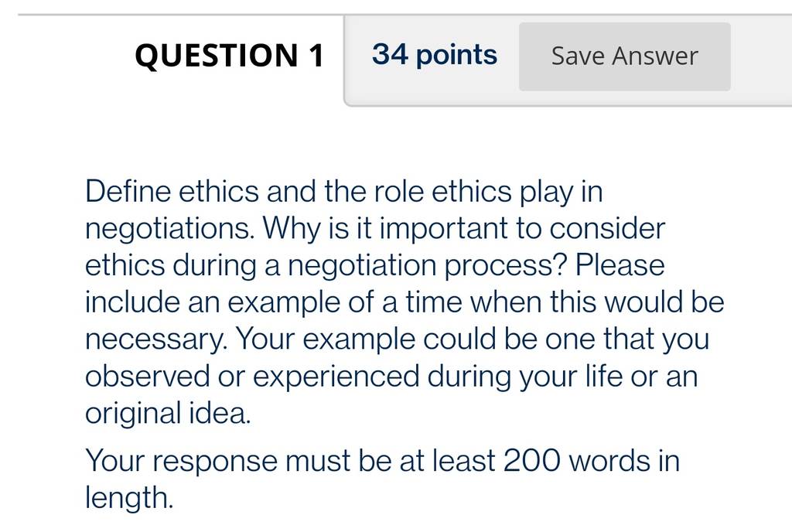Click the number '200' in the length requirement
Screen dimensions: 792x532
(531, 461)
